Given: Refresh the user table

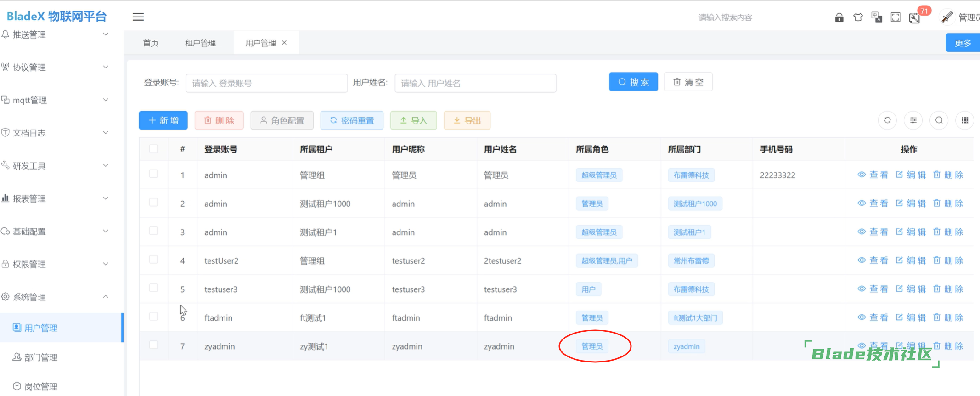Looking at the screenshot, I should 887,120.
